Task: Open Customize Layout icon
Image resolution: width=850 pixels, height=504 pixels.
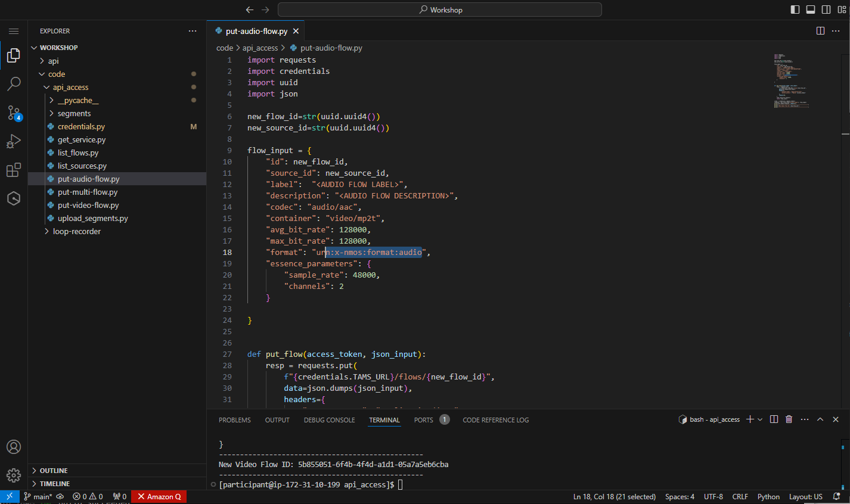Action: coord(842,10)
